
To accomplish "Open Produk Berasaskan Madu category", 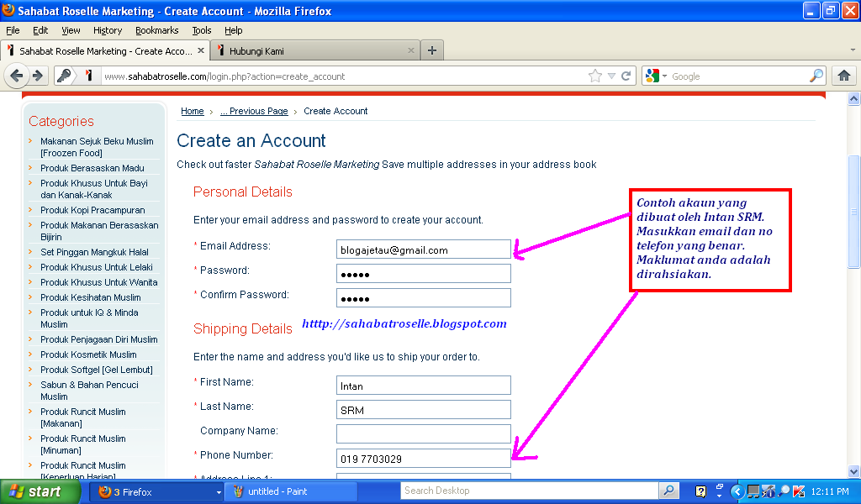I will 92,168.
